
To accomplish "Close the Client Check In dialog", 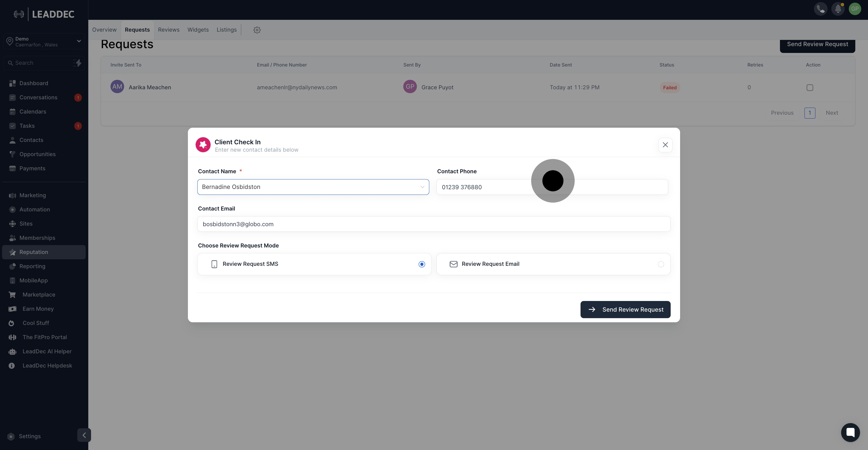I will coord(665,145).
